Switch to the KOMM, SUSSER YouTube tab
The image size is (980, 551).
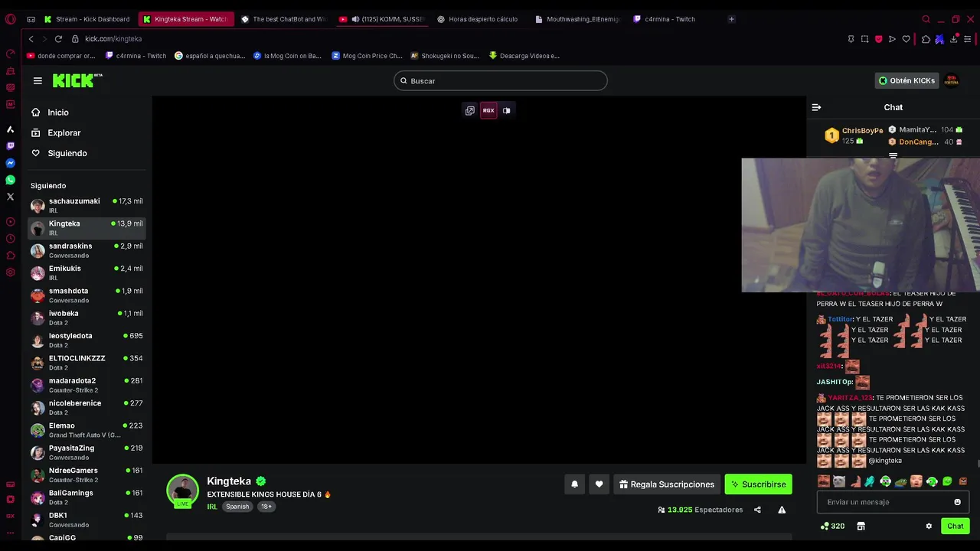382,19
